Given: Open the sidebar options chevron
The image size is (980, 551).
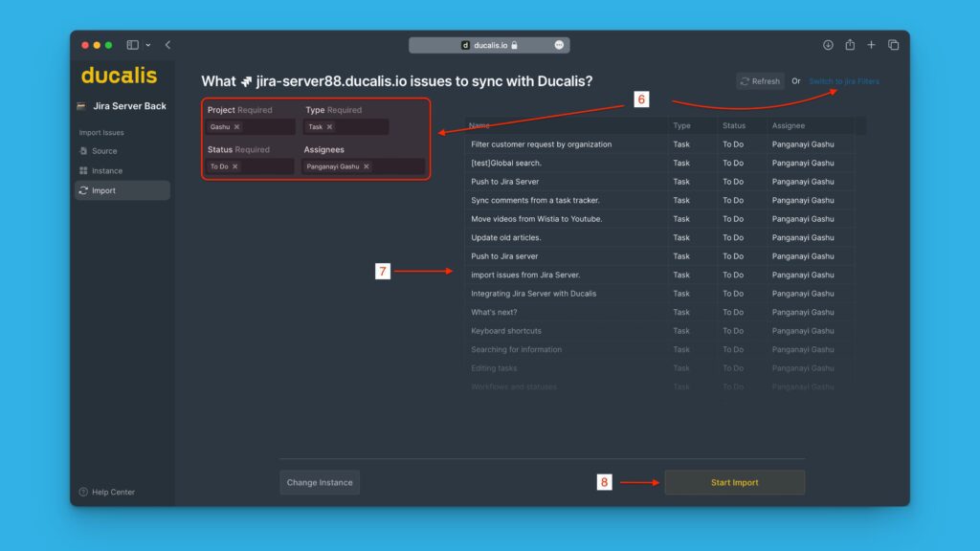Looking at the screenshot, I should 148,45.
